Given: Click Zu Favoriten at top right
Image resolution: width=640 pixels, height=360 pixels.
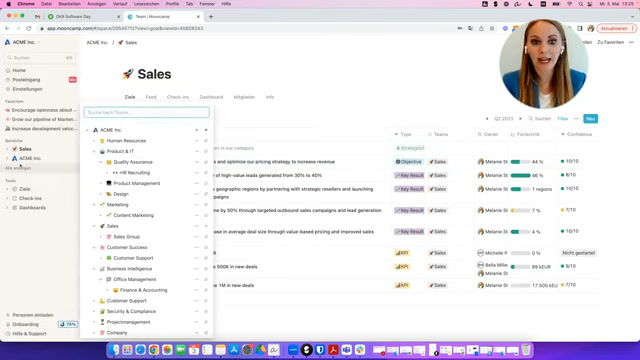Looking at the screenshot, I should 610,42.
